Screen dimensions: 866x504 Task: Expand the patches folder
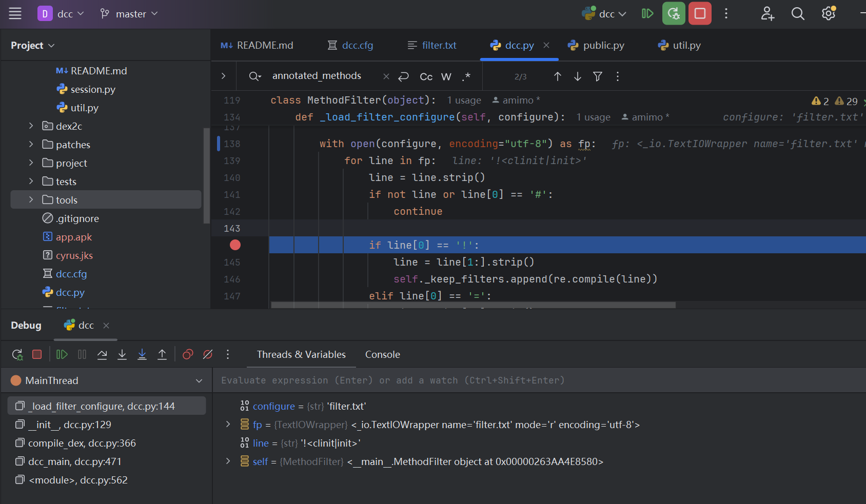[x=31, y=145]
